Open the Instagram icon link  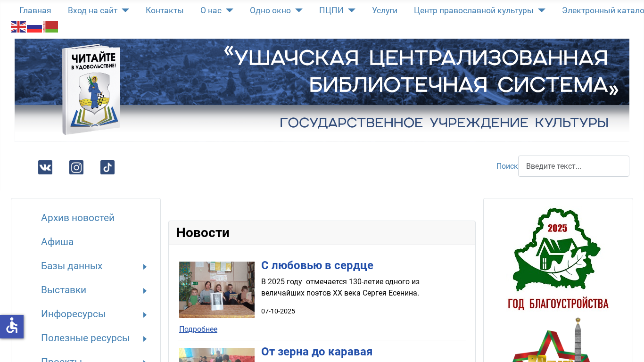(76, 167)
